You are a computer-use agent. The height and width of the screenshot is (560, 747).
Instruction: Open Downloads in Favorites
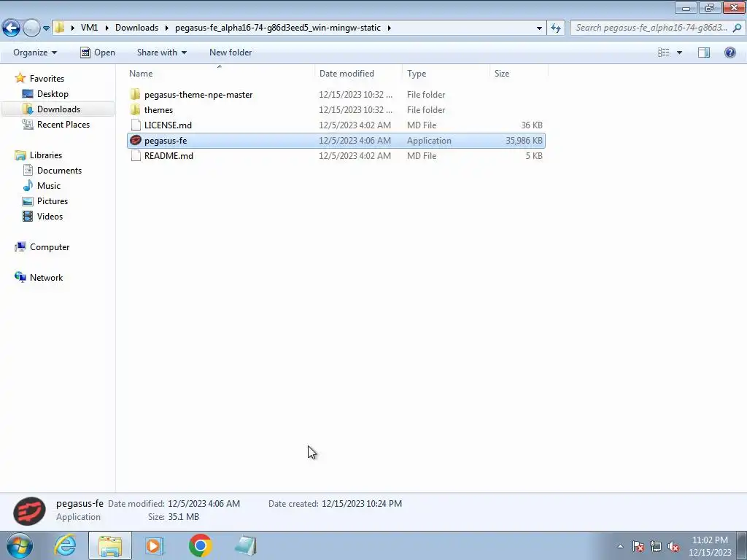pos(58,109)
